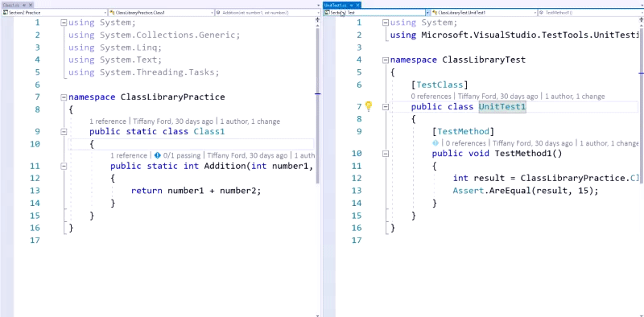Click the split editor handle in Class1.cs pane
The height and width of the screenshot is (317, 644).
[x=317, y=19]
